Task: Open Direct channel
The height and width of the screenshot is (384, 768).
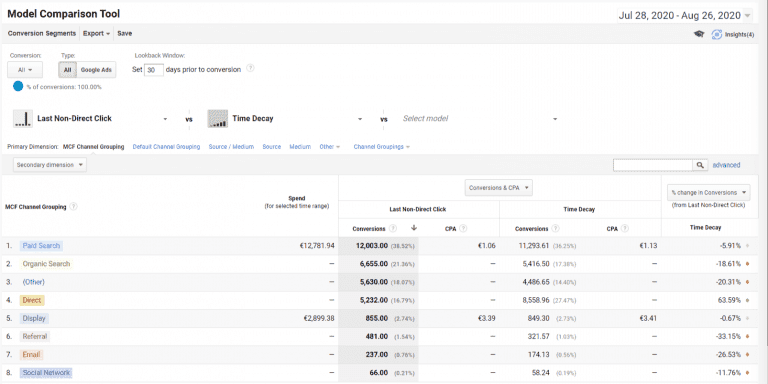Action: [32, 300]
